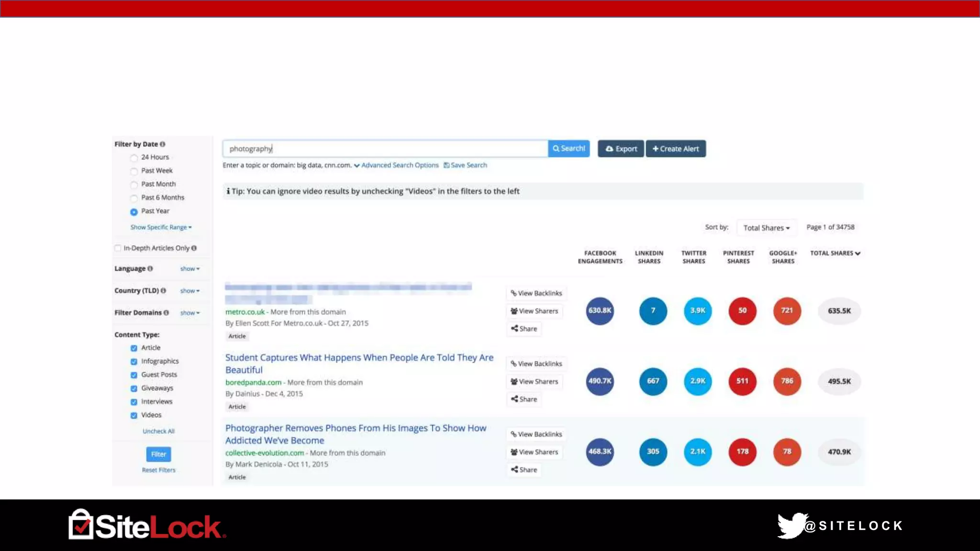Click the Pinterest shares 511 circle
Image resolution: width=980 pixels, height=551 pixels.
click(x=742, y=381)
